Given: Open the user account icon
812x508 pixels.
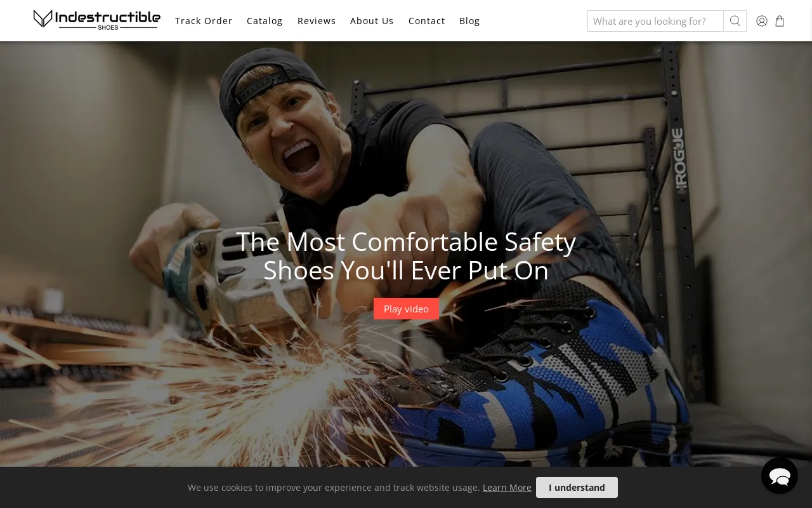Looking at the screenshot, I should tap(762, 21).
